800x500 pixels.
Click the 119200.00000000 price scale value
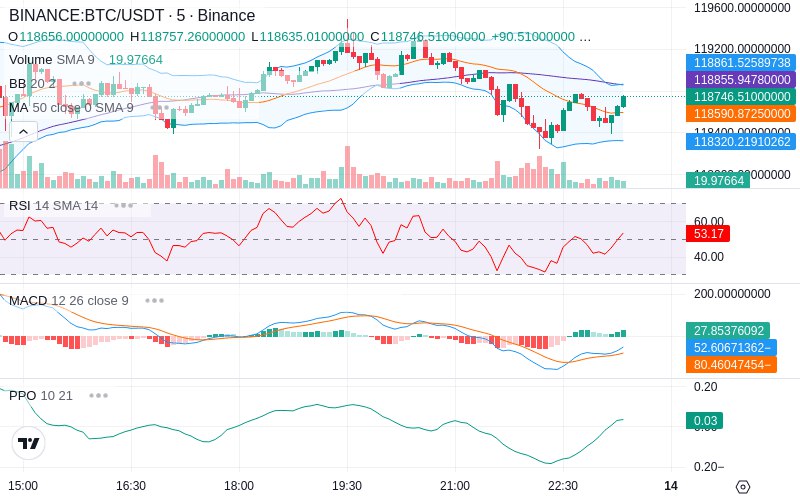[x=742, y=48]
